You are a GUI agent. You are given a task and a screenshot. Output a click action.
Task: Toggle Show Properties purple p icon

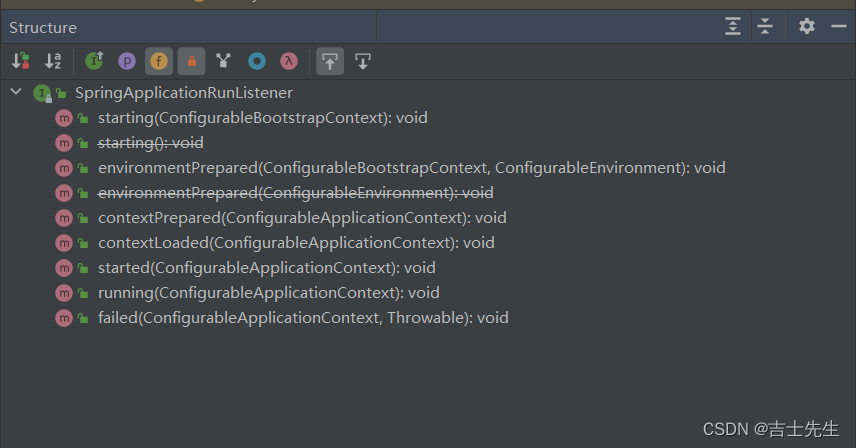pyautogui.click(x=127, y=61)
